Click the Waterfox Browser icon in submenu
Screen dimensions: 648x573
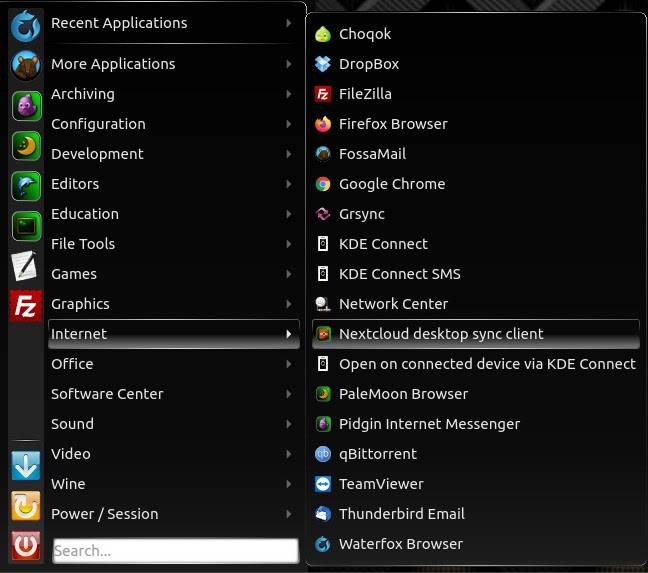323,544
